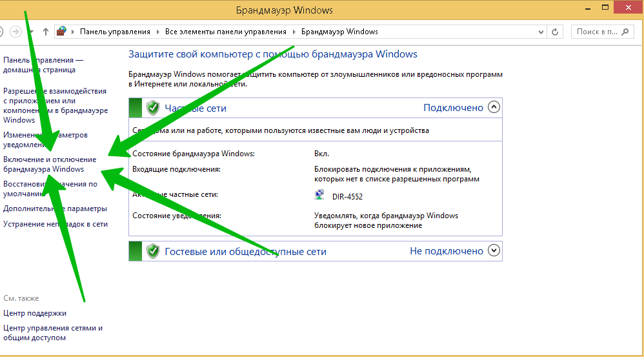Click the DIR-4552 network icon
The height and width of the screenshot is (357, 644).
319,195
